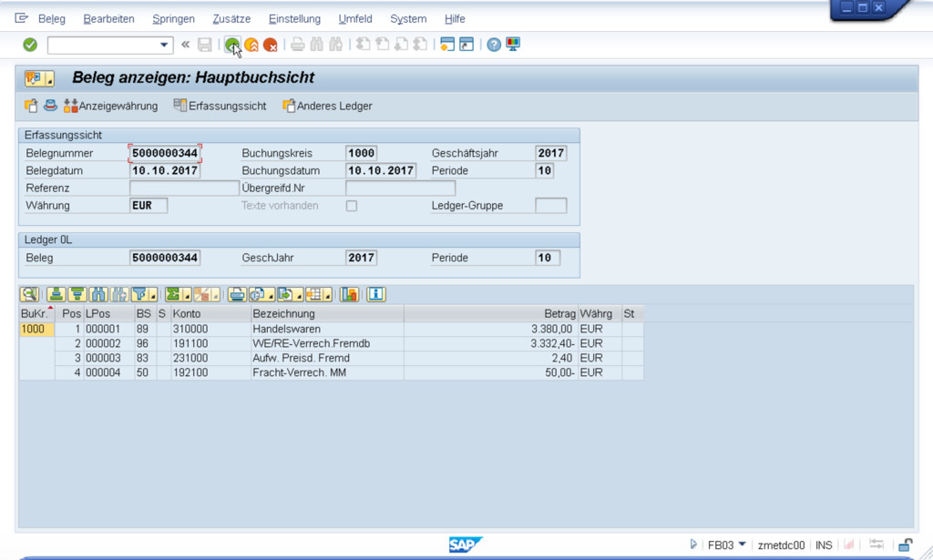Screen dimensions: 933x560
Task: Click the Total sigma icon
Action: tap(173, 294)
